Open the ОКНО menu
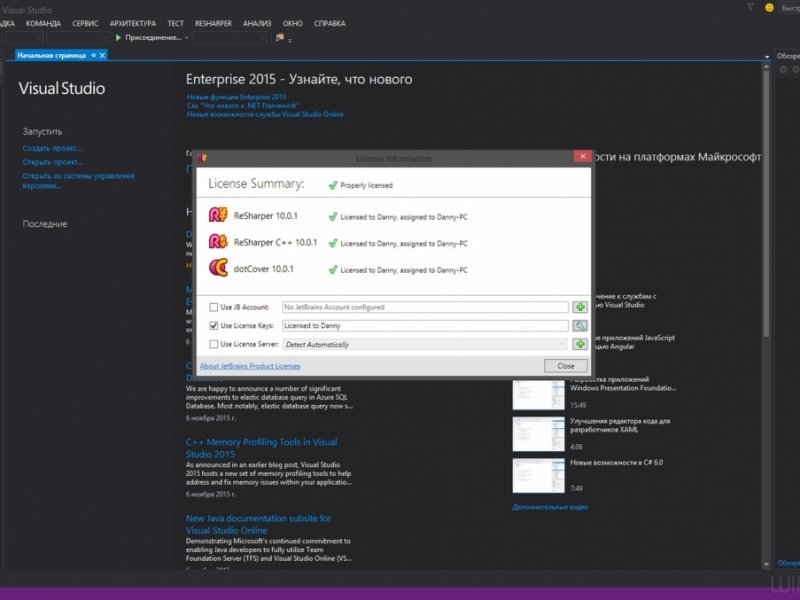 pos(292,23)
